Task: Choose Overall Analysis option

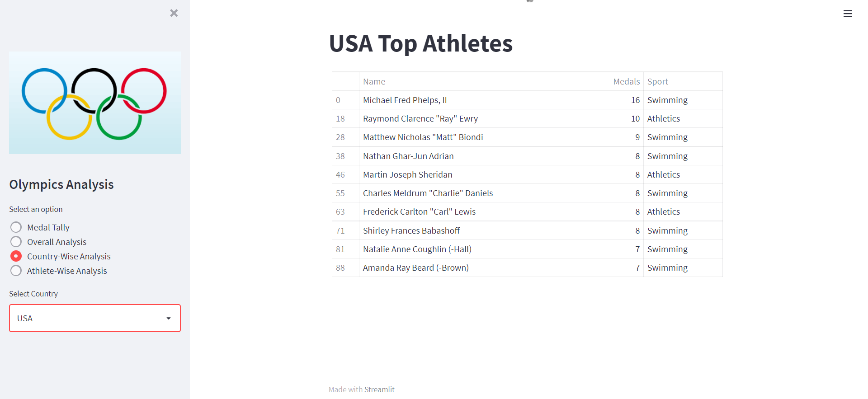Action: point(16,241)
